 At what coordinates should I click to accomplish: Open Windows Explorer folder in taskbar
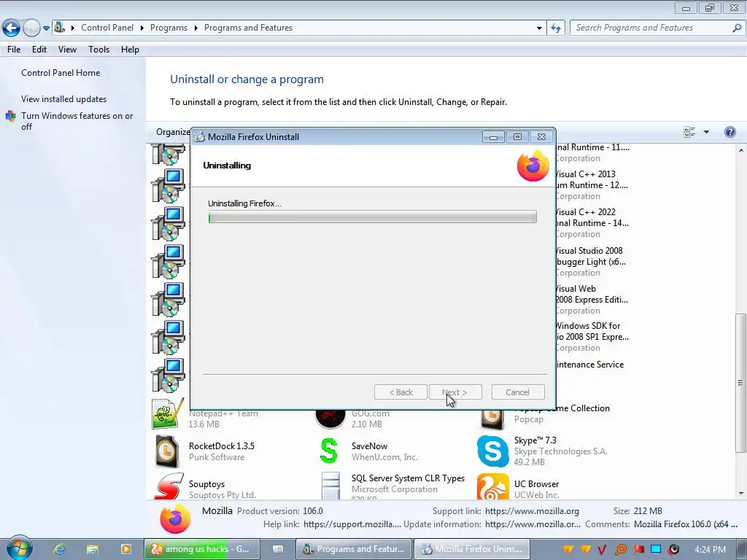coord(92,549)
